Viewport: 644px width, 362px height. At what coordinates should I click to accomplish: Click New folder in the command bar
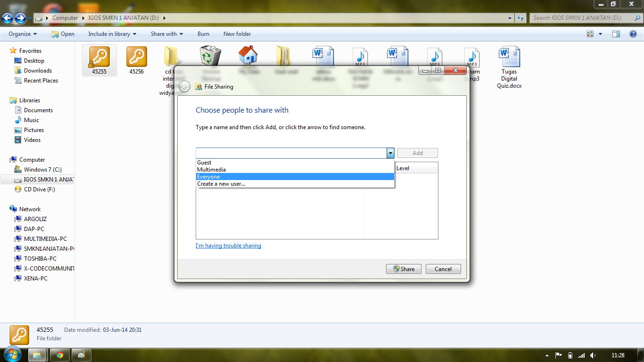237,34
